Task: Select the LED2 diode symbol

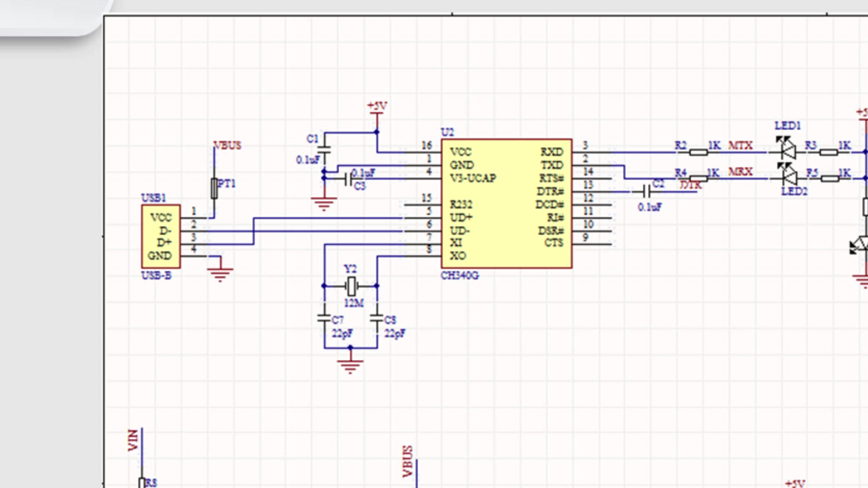Action: [788, 174]
